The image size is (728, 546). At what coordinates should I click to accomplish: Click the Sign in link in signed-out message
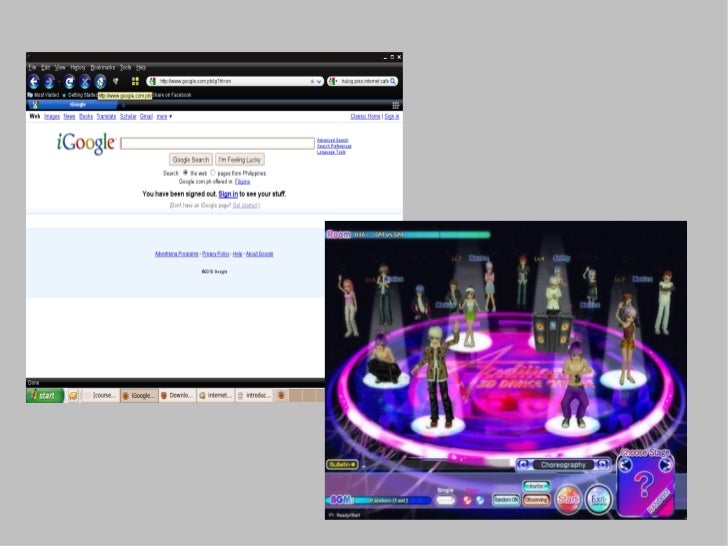(x=228, y=194)
